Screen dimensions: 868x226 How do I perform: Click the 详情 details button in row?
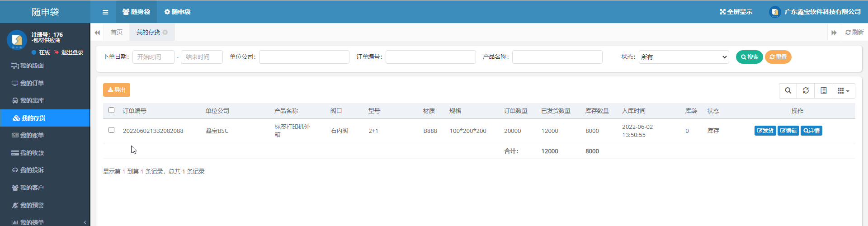pyautogui.click(x=811, y=131)
